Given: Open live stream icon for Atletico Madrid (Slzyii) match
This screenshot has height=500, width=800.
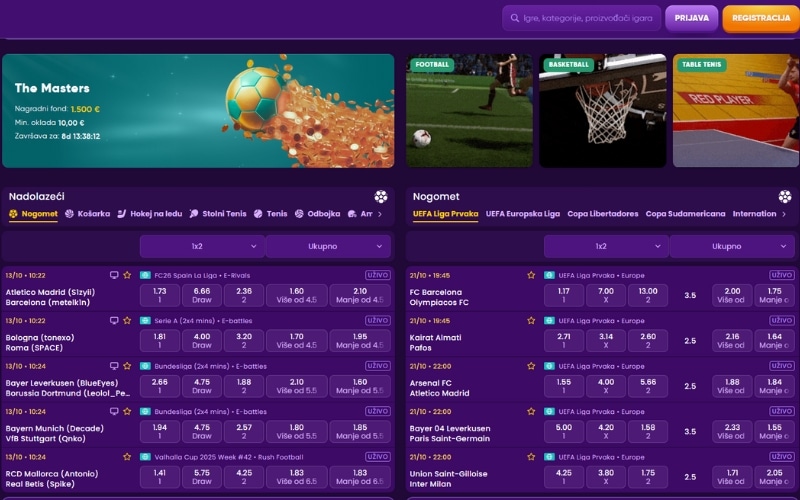Looking at the screenshot, I should [114, 275].
